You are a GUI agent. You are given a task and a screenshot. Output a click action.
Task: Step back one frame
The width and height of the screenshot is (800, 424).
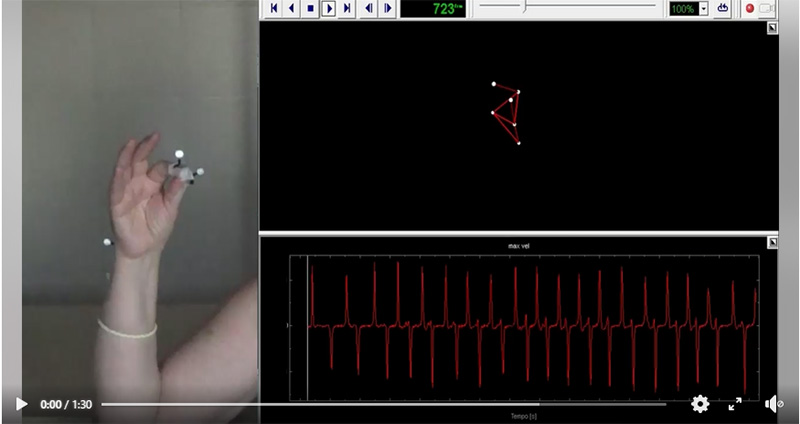tap(369, 8)
